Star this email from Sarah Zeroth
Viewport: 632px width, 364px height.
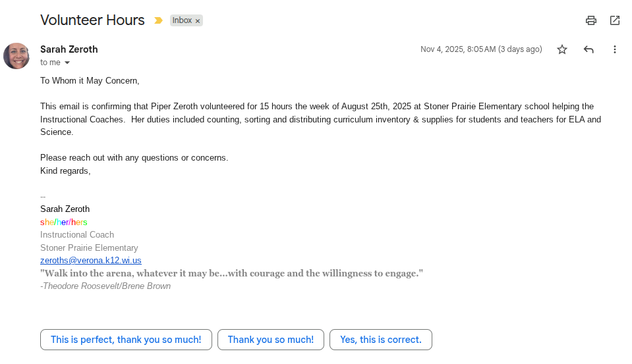[x=561, y=49]
